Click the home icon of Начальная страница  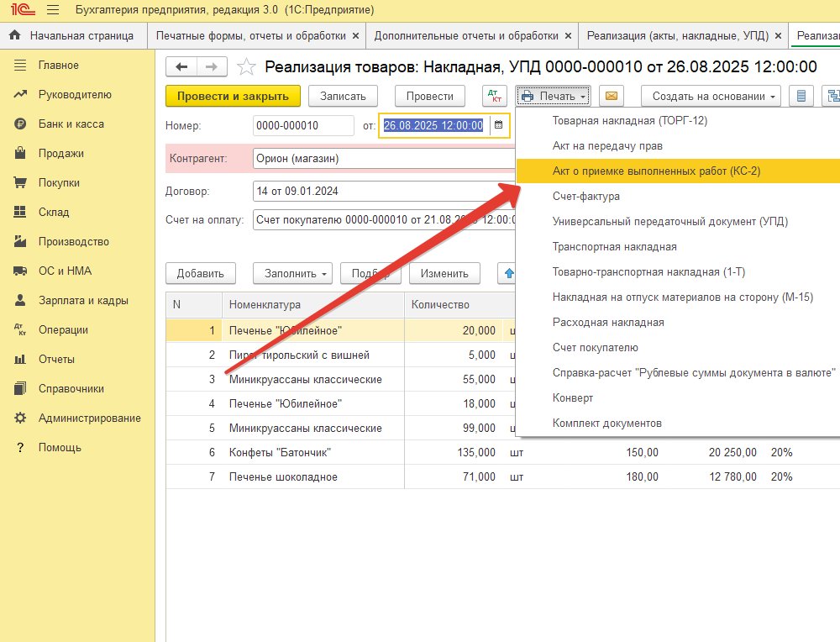click(15, 35)
